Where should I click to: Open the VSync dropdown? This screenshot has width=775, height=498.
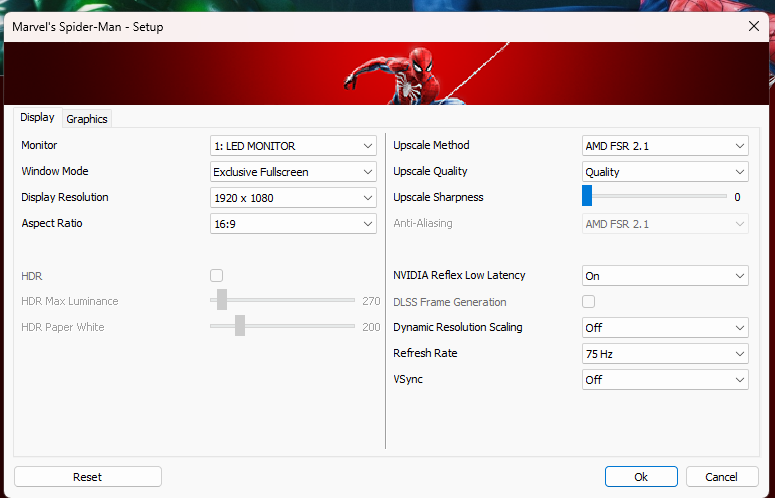coord(665,379)
